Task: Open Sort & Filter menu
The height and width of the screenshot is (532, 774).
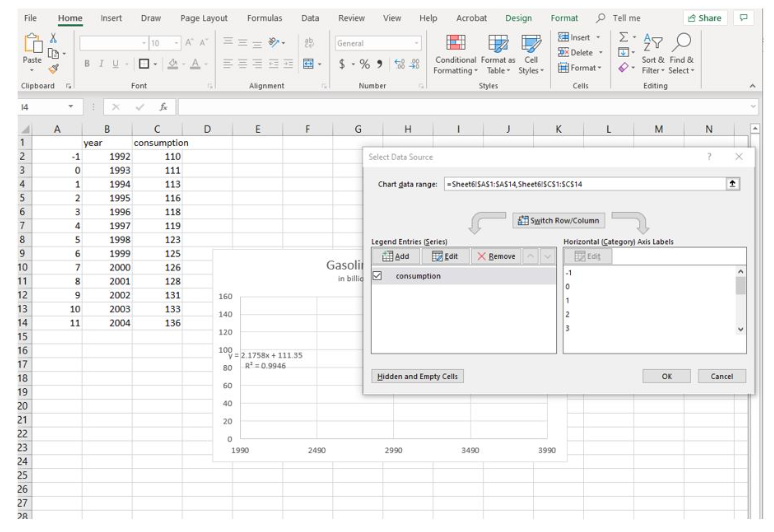Action: coord(653,54)
